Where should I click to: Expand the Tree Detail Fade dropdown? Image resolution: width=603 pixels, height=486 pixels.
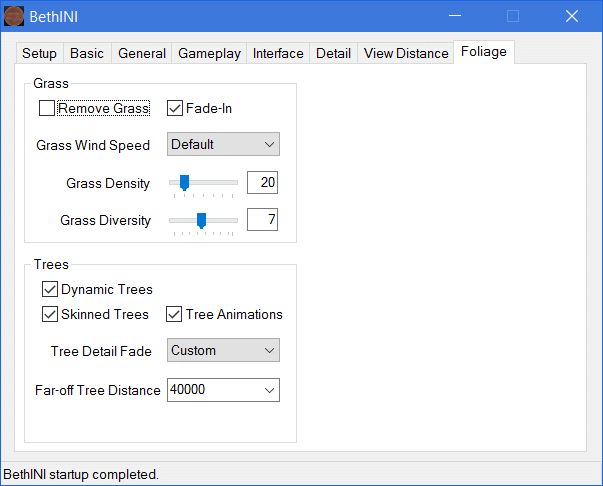point(223,351)
